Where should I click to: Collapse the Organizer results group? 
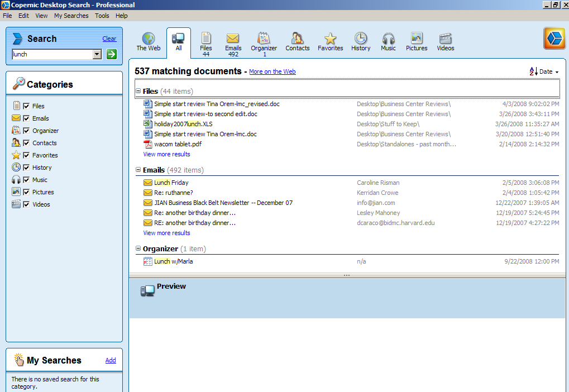pyautogui.click(x=138, y=248)
